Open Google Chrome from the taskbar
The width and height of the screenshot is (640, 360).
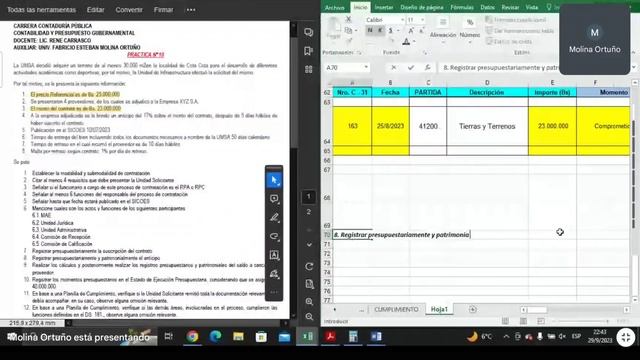(192, 336)
